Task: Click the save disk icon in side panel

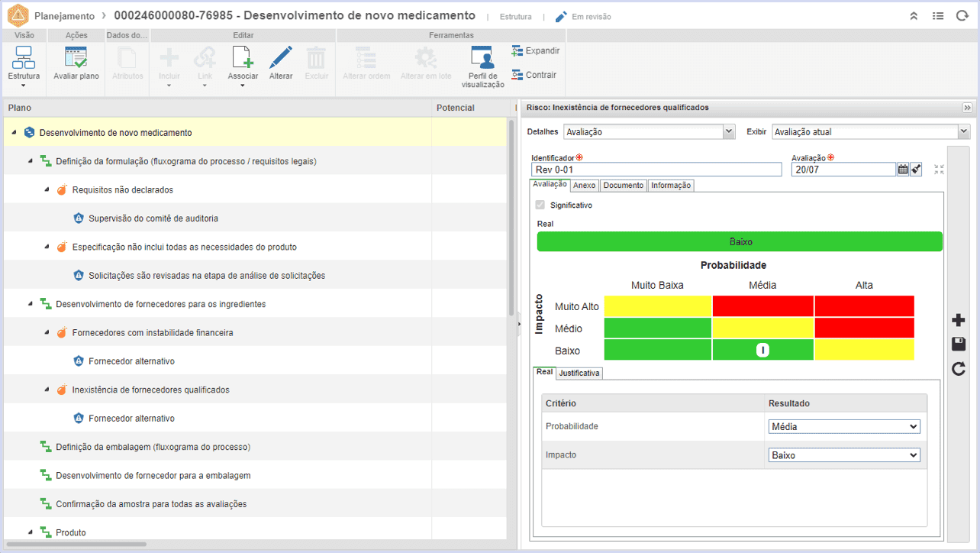Action: tap(959, 344)
